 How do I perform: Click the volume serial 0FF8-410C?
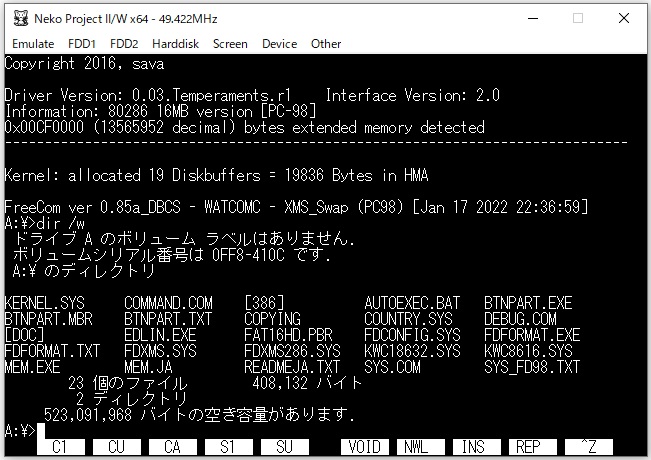[x=248, y=254]
